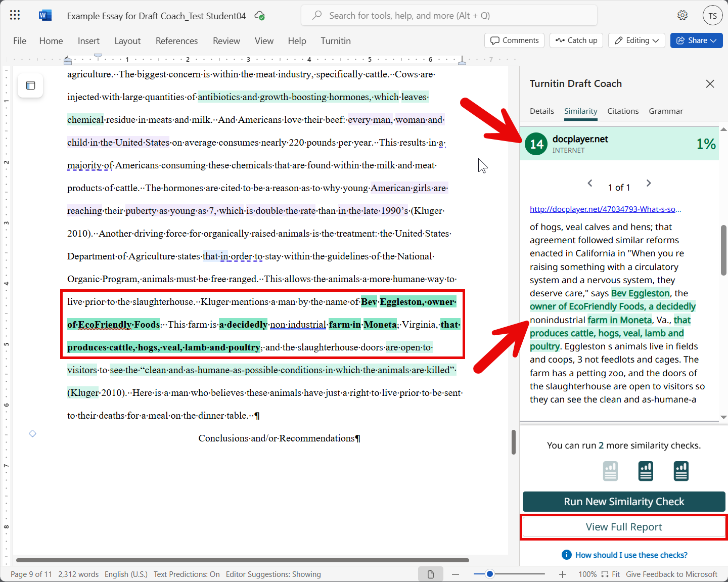
Task: Click the right indent marker on ruler
Action: 462,61
